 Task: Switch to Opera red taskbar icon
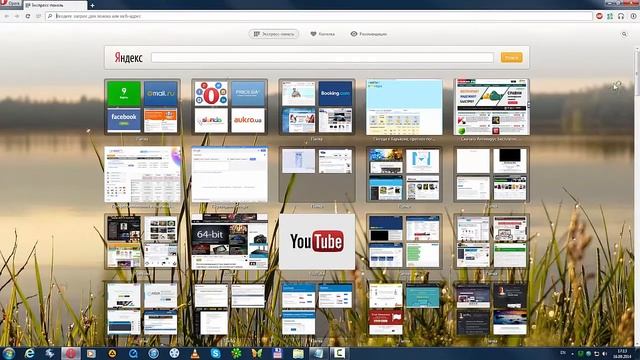71,353
